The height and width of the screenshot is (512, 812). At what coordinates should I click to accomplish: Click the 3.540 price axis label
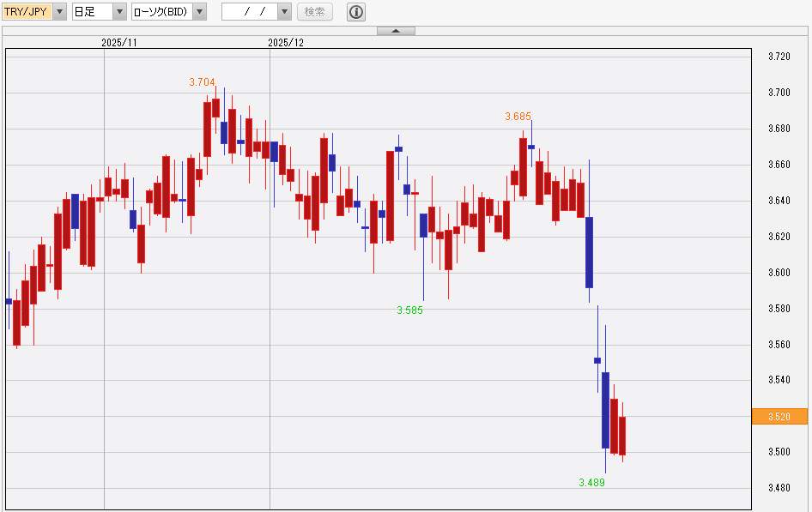(x=779, y=380)
